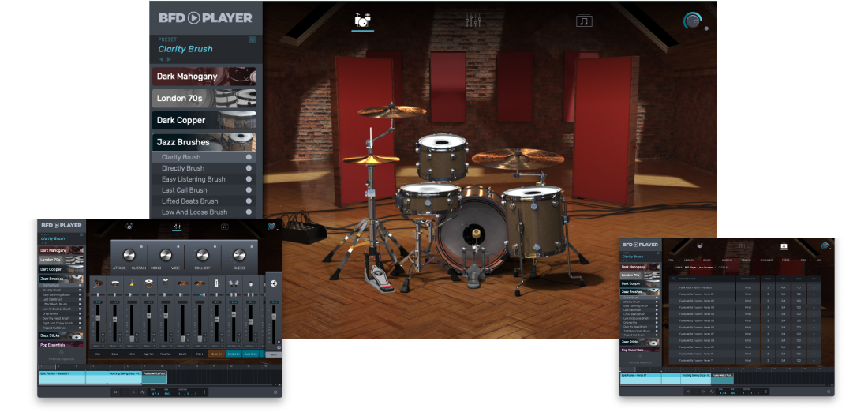Image resolution: width=868 pixels, height=416 pixels.
Task: Mute the master channel in mixer window
Action: point(279,342)
